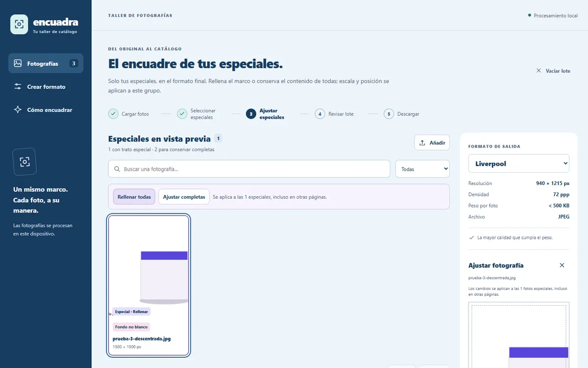Go to step 3 Ajustar especiales
Image resolution: width=588 pixels, height=368 pixels.
tap(265, 114)
